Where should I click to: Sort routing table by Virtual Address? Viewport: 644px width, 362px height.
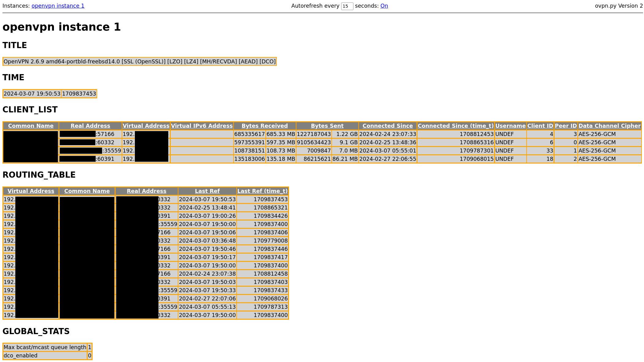31,191
